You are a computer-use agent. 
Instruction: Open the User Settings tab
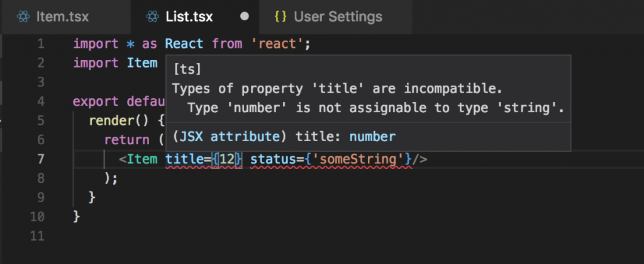click(x=338, y=16)
